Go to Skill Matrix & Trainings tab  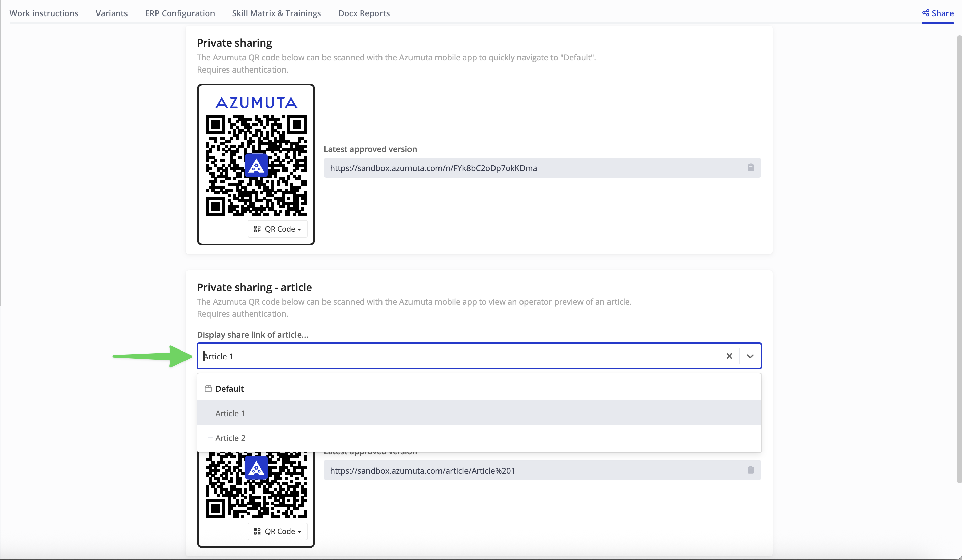pyautogui.click(x=276, y=13)
